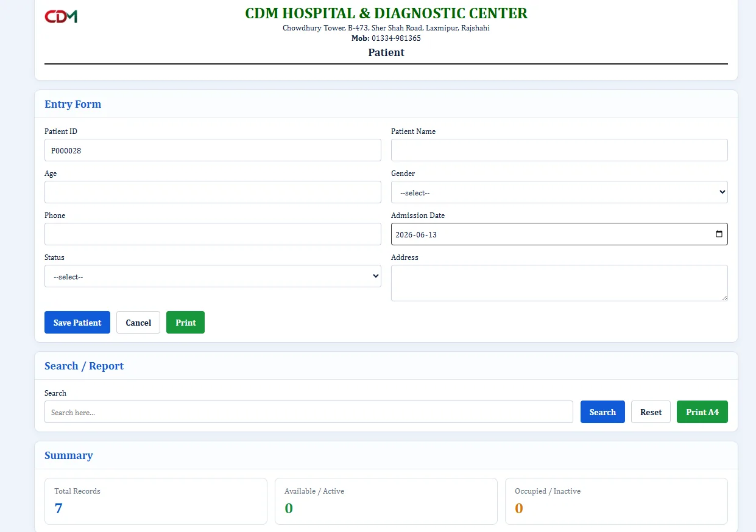Click the Available / Active count card

(386, 501)
